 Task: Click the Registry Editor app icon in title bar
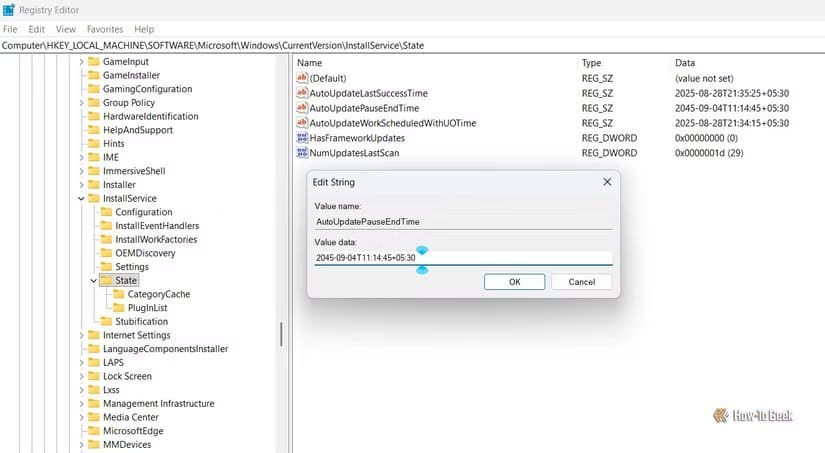pyautogui.click(x=8, y=9)
